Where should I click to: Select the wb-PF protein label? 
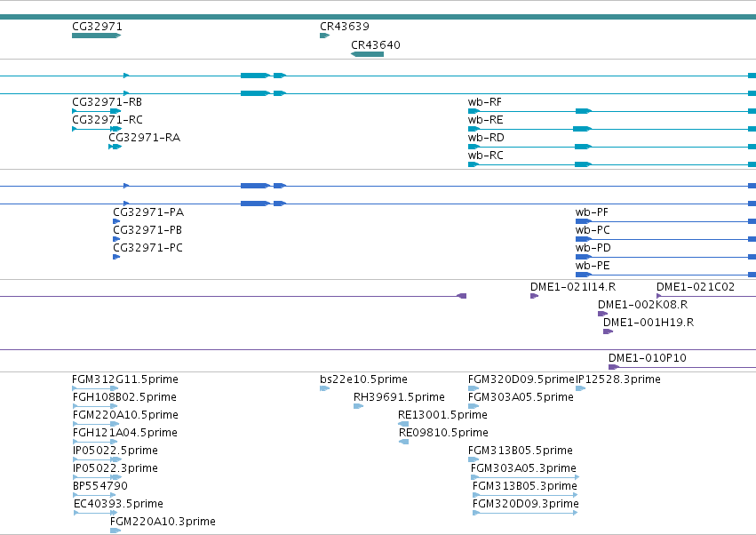(x=592, y=212)
